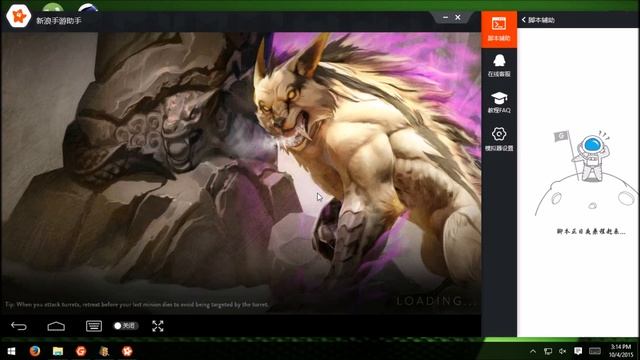Open File Explorer from the taskbar
Image resolution: width=640 pixels, height=360 pixels.
click(58, 351)
